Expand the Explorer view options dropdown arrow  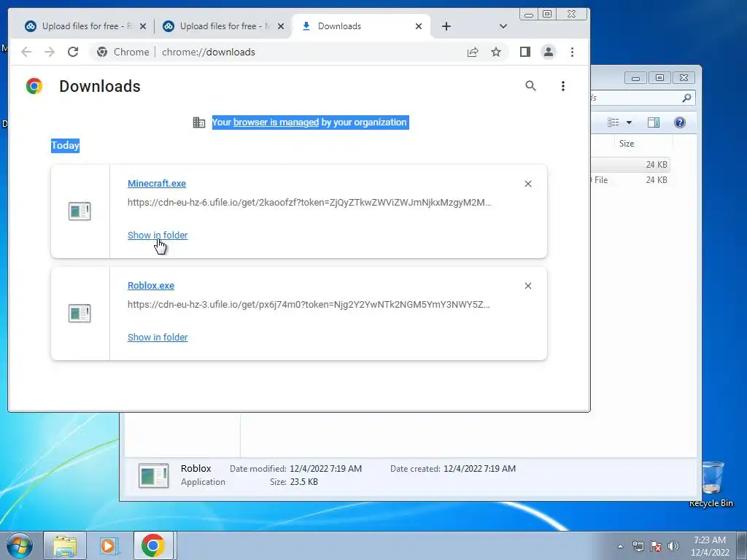[x=629, y=122]
